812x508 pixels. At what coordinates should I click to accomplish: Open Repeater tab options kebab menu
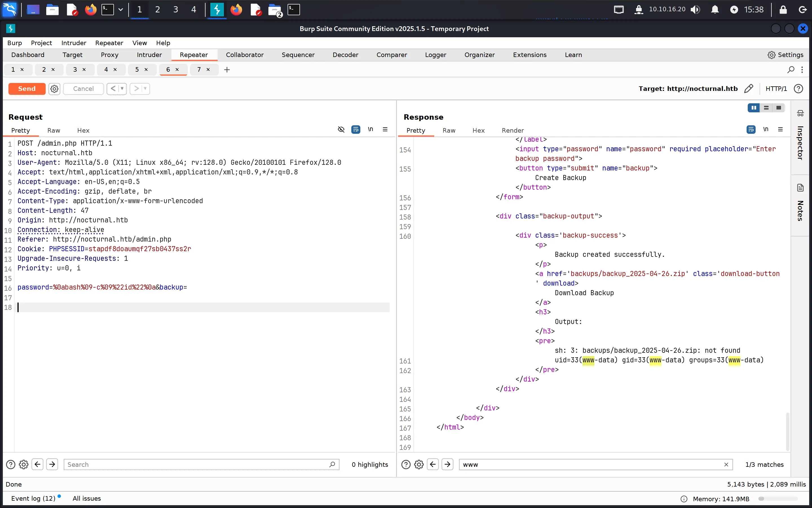click(802, 69)
